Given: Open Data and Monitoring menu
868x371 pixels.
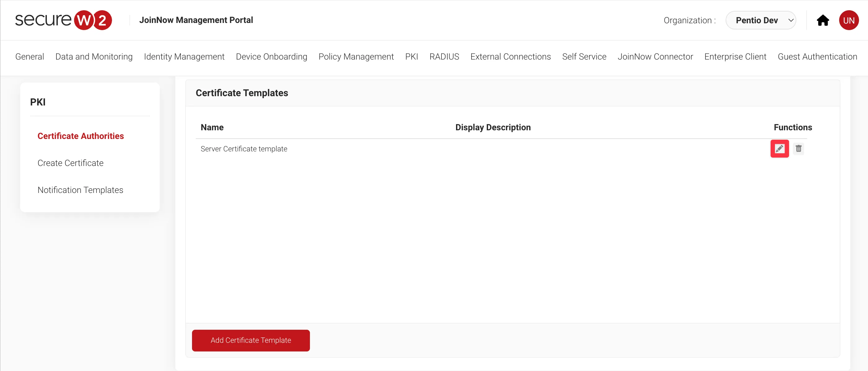Looking at the screenshot, I should point(94,56).
